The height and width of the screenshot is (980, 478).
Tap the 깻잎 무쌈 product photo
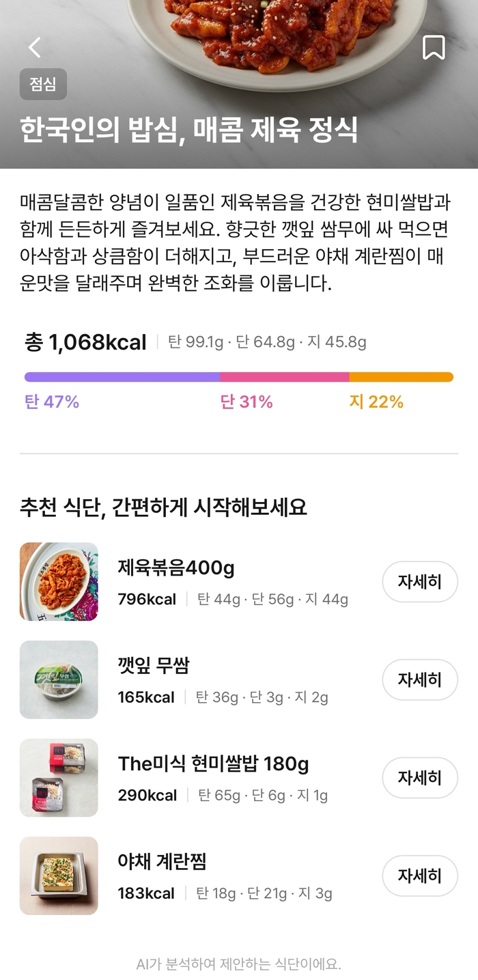click(59, 680)
